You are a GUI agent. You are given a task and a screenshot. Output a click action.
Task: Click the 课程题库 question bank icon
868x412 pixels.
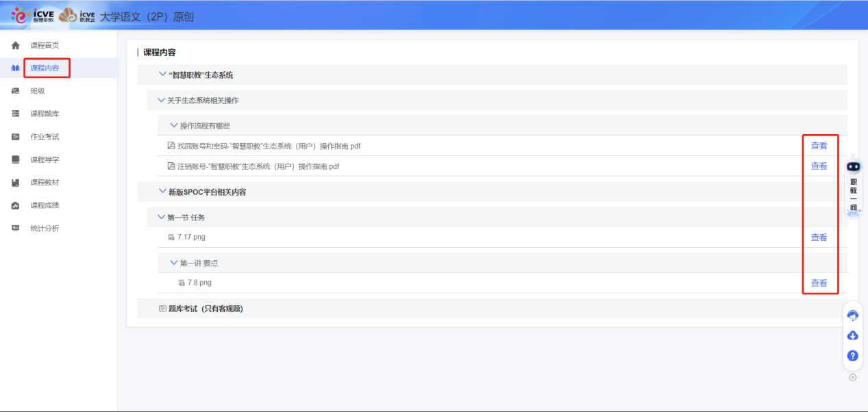click(x=16, y=114)
